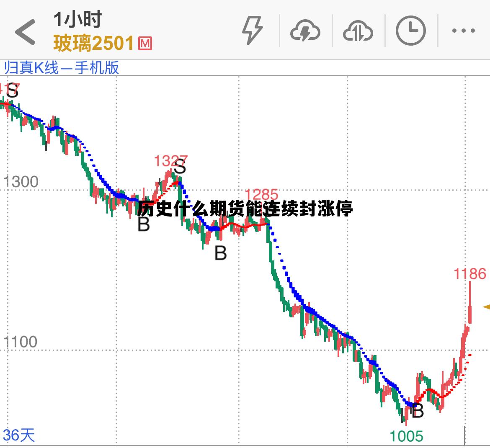Screen dimensions: 490x448
Task: Tap the lightning bolt quick trade icon
Action: click(x=252, y=31)
